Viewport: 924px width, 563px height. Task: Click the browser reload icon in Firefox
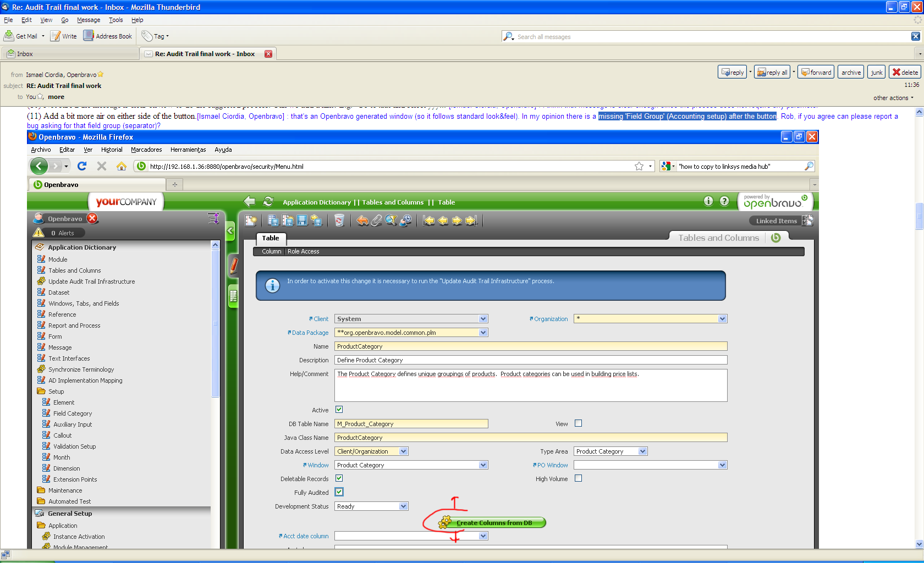click(82, 166)
